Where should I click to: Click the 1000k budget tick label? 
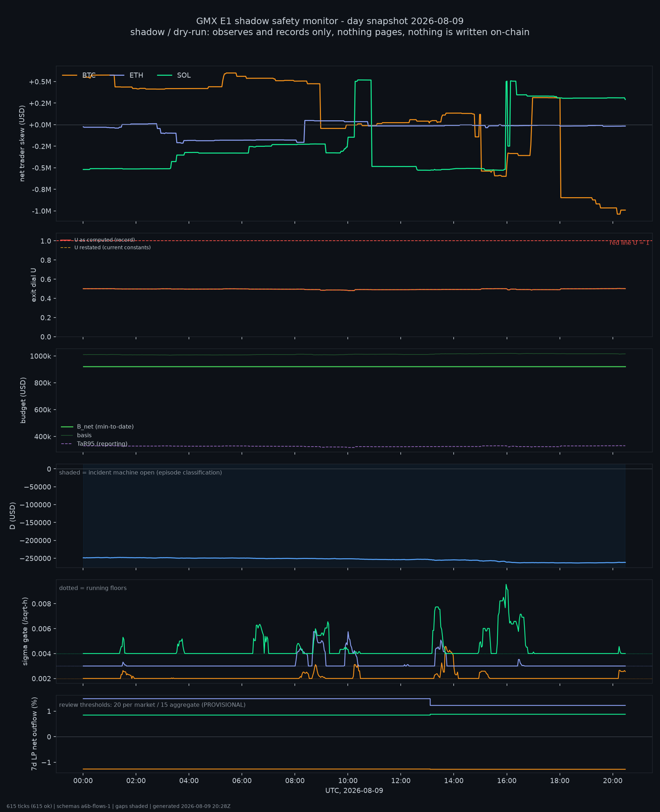pos(40,356)
